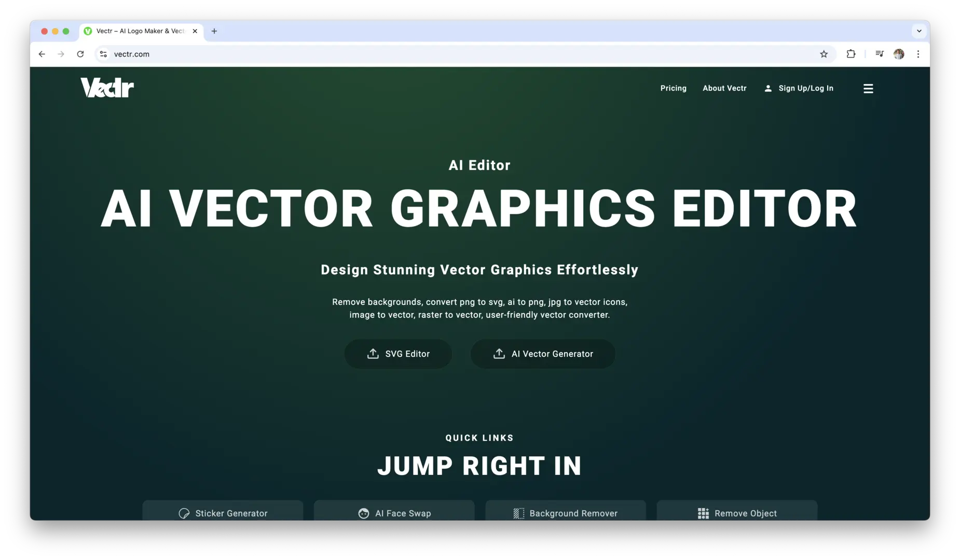Open the AI Vector Generator button
960x560 pixels.
pyautogui.click(x=543, y=354)
